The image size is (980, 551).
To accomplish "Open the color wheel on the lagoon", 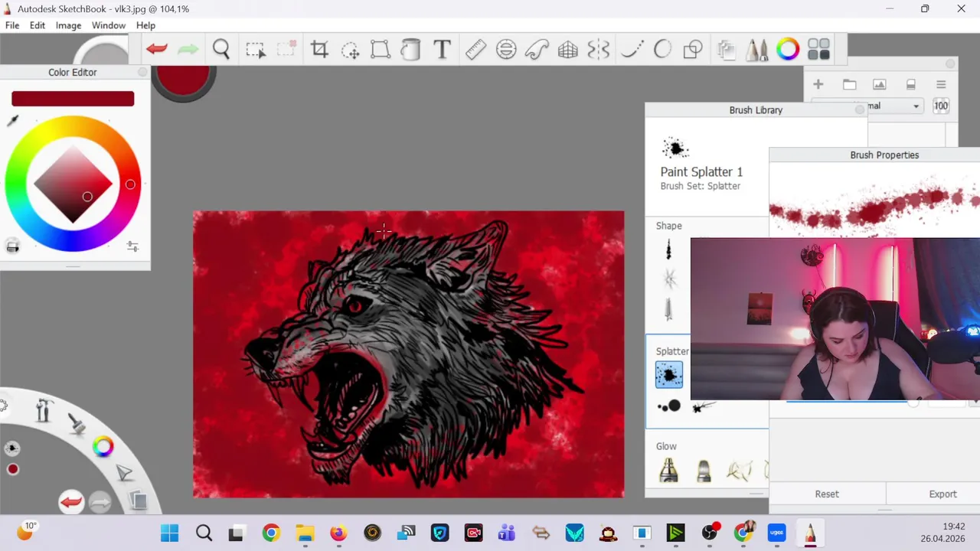I will 103,447.
